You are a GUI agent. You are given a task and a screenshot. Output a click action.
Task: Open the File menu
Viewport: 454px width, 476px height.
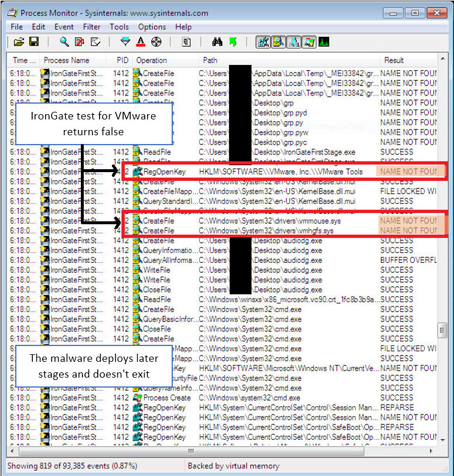coord(17,27)
